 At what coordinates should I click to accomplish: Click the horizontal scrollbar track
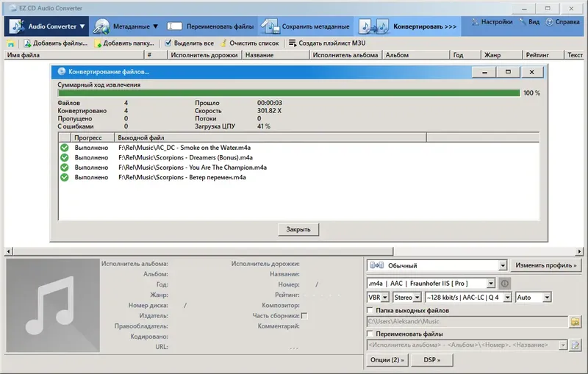point(484,251)
